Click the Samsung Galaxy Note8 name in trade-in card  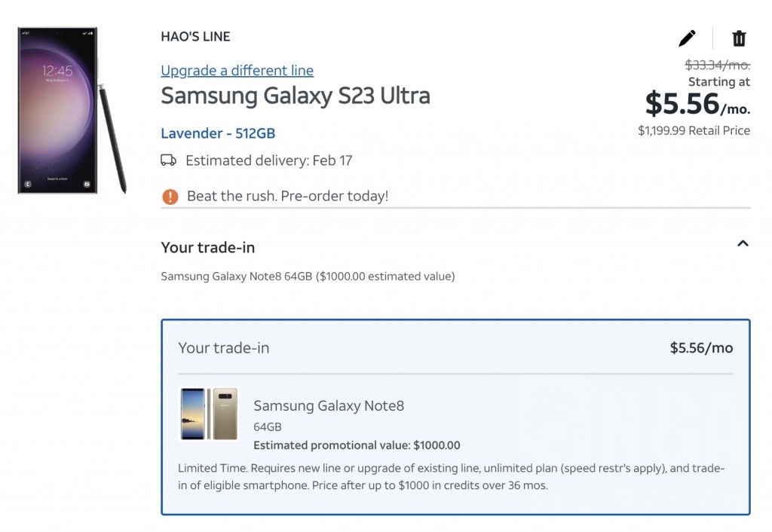pos(329,406)
